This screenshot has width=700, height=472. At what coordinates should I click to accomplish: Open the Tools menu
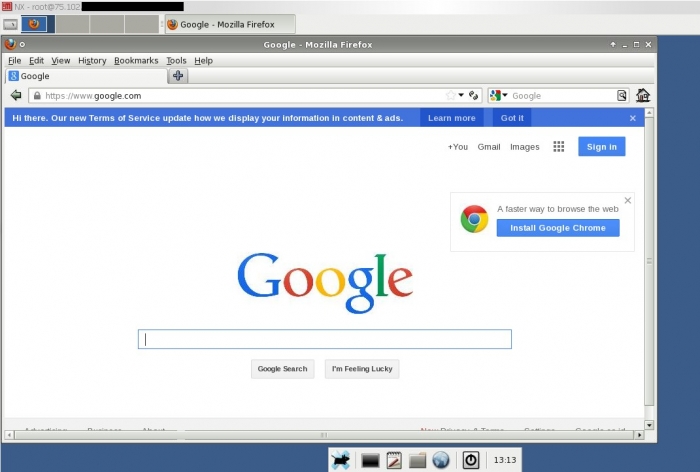pyautogui.click(x=176, y=60)
